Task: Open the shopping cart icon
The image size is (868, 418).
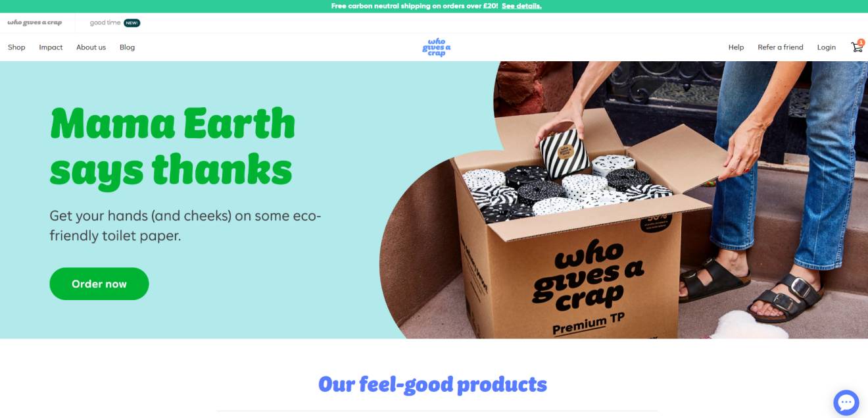Action: coord(856,47)
